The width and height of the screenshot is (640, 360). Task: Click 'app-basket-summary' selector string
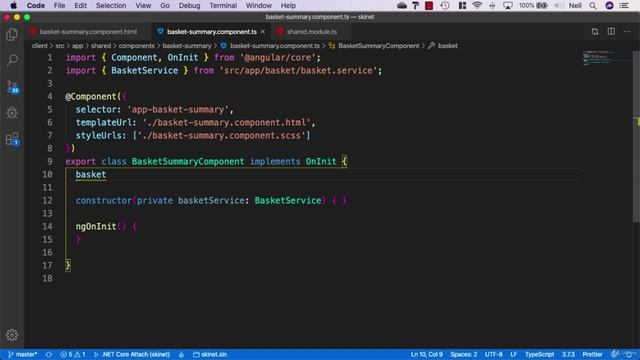click(x=178, y=109)
